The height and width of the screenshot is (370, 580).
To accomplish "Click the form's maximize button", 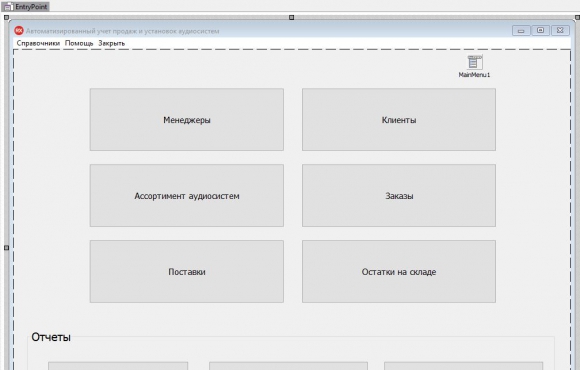I will click(x=540, y=30).
